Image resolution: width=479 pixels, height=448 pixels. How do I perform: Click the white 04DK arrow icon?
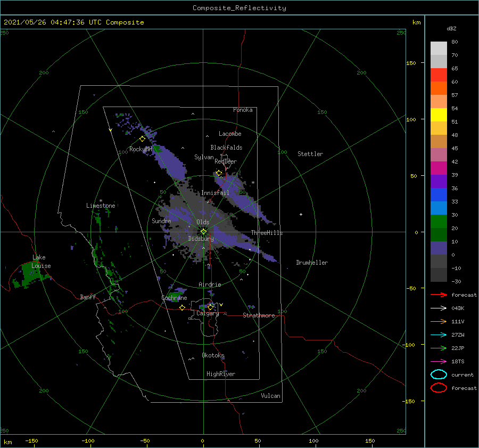point(439,308)
